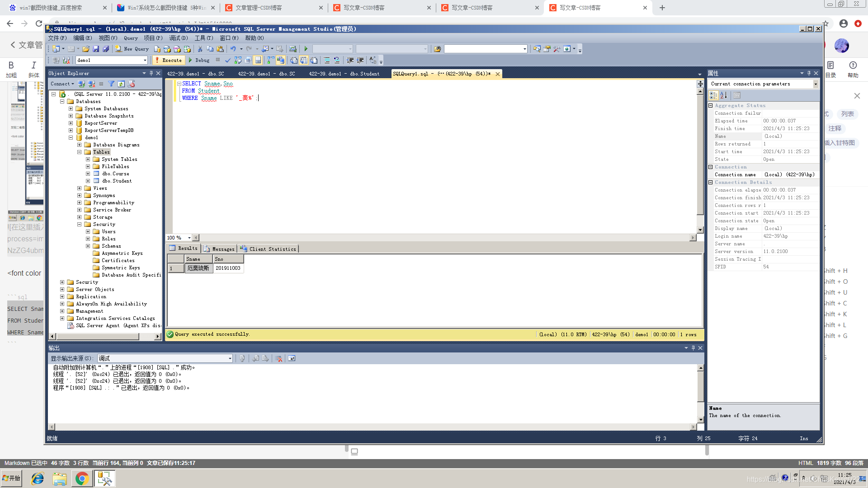Screen dimensions: 868x488
Task: Parse the query with the blue checkmark icon
Action: [228, 60]
